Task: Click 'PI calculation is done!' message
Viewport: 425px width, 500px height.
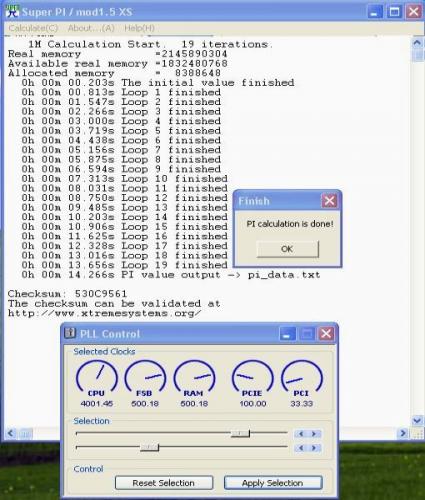Action: pyautogui.click(x=290, y=224)
